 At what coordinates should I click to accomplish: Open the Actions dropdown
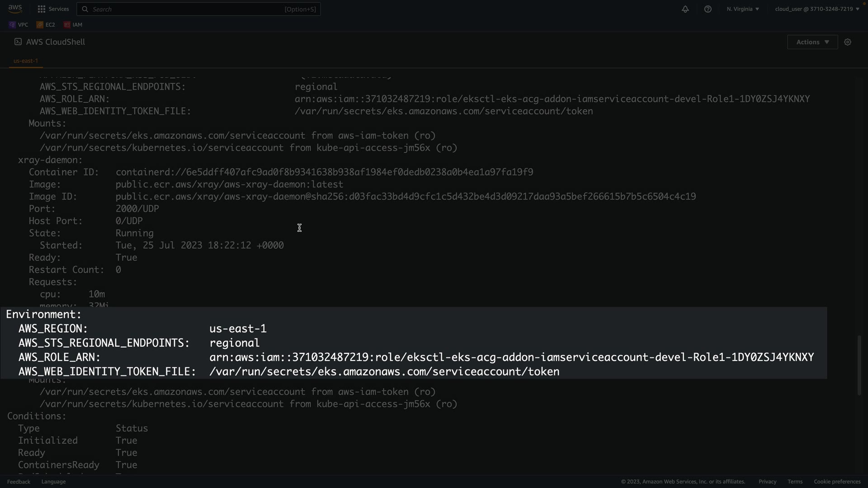click(812, 42)
